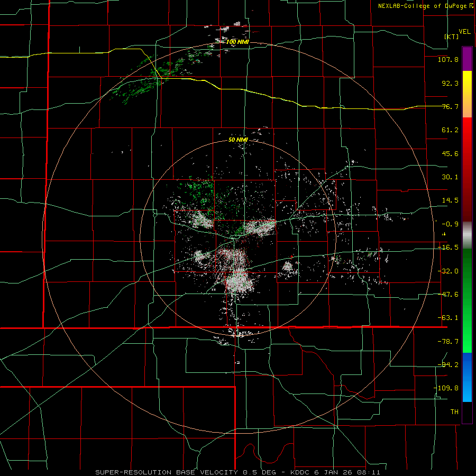The image size is (476, 476).
Task: Click the -47.6 velocity scale label
Action: pos(448,295)
